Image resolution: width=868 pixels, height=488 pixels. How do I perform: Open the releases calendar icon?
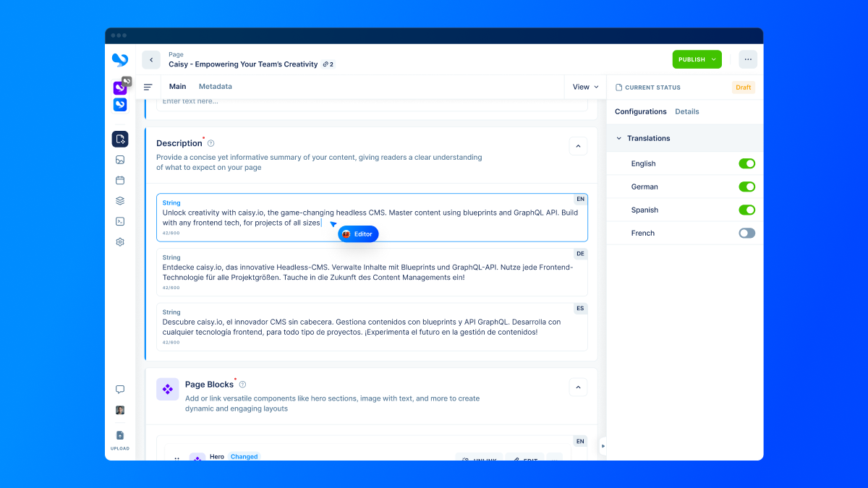pos(120,180)
